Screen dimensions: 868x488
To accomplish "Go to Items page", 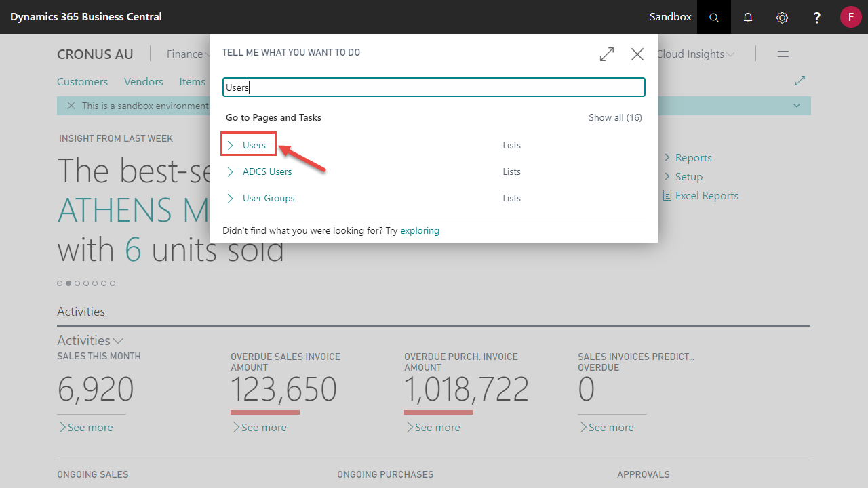I will click(x=192, y=81).
